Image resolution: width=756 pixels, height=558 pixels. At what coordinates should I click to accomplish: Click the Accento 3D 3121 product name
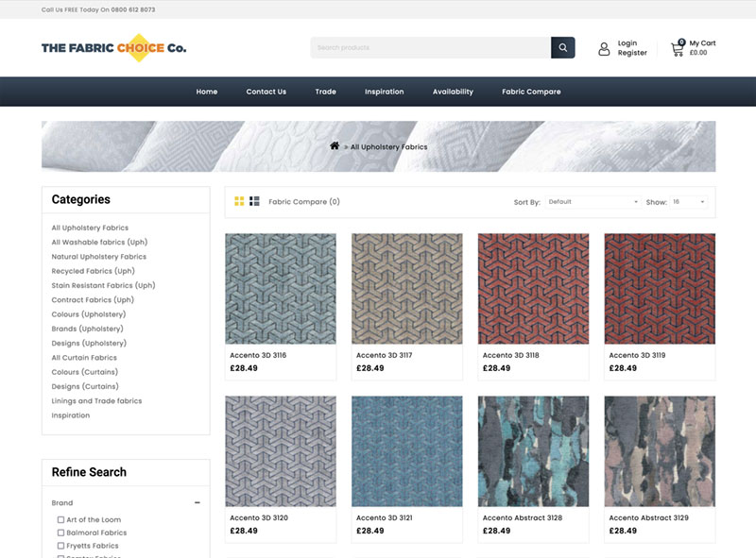(385, 517)
